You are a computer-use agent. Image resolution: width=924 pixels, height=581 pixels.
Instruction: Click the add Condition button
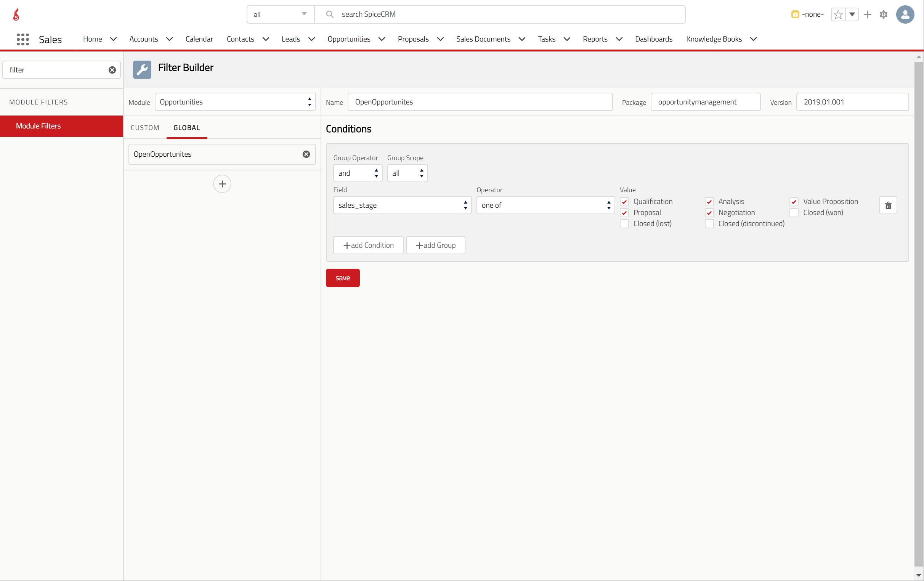[x=368, y=245]
